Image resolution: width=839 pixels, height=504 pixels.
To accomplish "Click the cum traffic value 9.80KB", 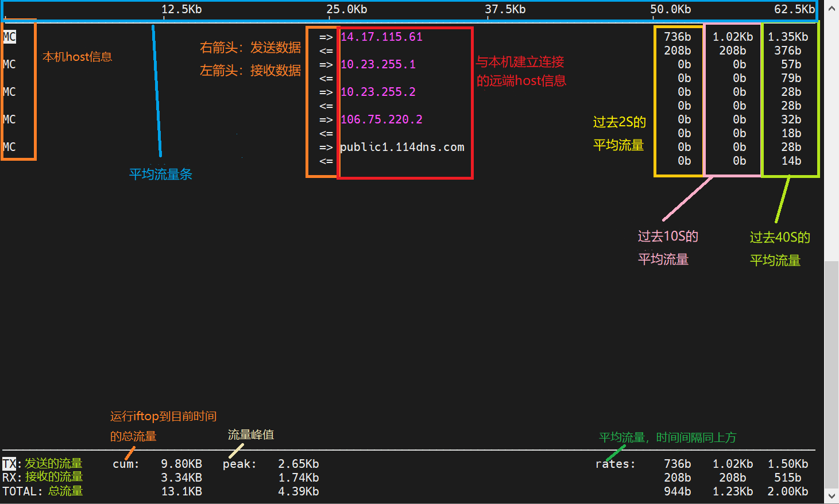I will click(x=180, y=463).
